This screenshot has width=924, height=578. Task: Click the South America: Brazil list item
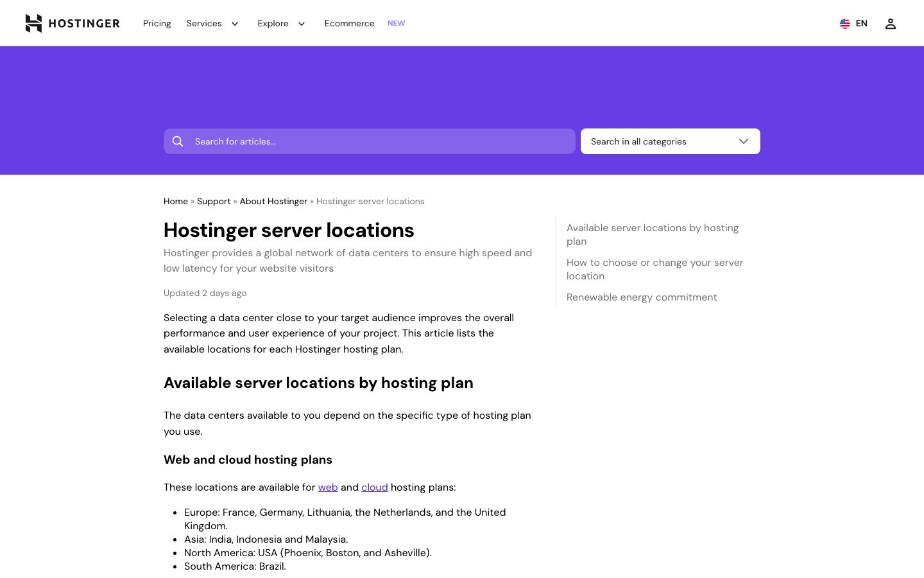point(235,566)
